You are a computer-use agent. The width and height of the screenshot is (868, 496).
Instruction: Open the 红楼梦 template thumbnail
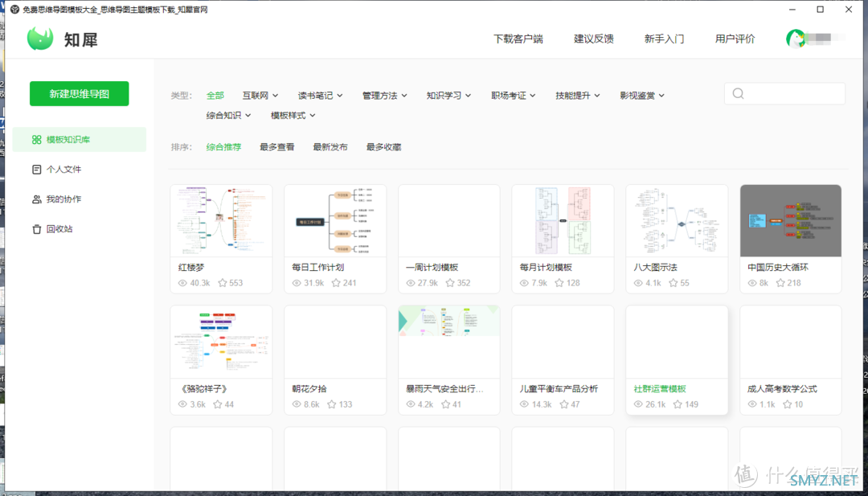(x=222, y=221)
